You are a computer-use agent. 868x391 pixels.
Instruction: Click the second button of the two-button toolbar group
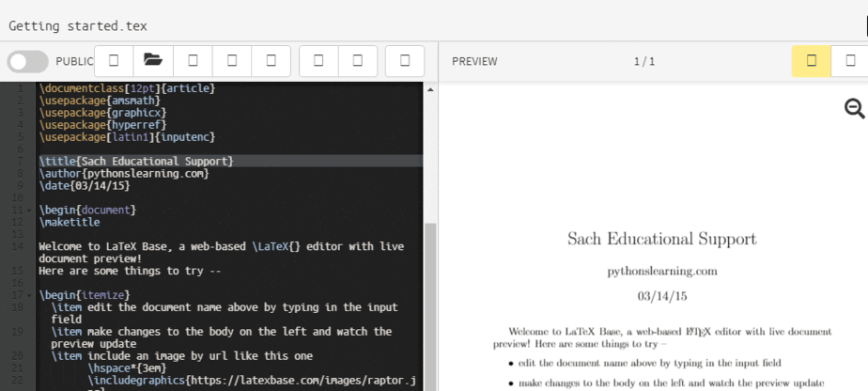[358, 60]
